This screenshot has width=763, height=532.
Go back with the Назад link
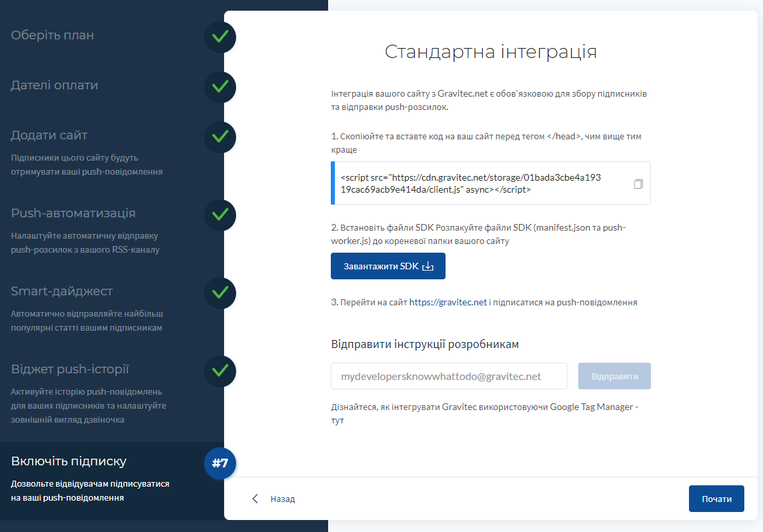pos(283,499)
